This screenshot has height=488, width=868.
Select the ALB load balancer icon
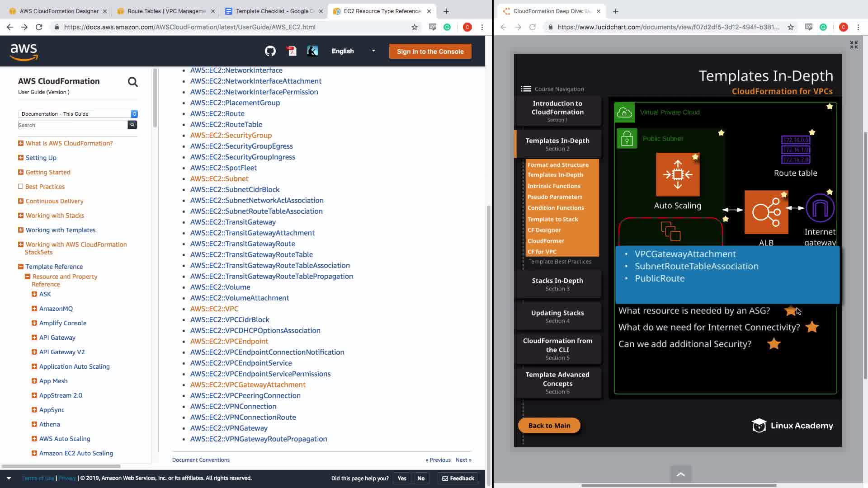click(x=766, y=212)
